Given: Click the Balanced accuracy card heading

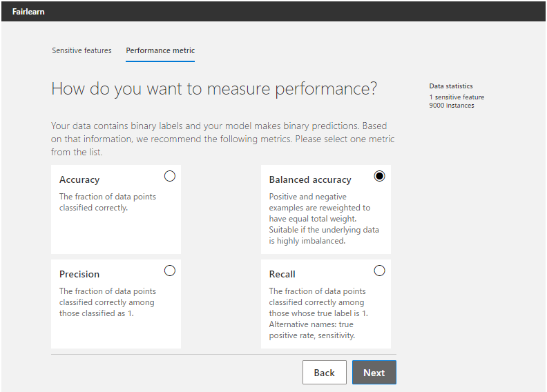Looking at the screenshot, I should click(x=310, y=179).
